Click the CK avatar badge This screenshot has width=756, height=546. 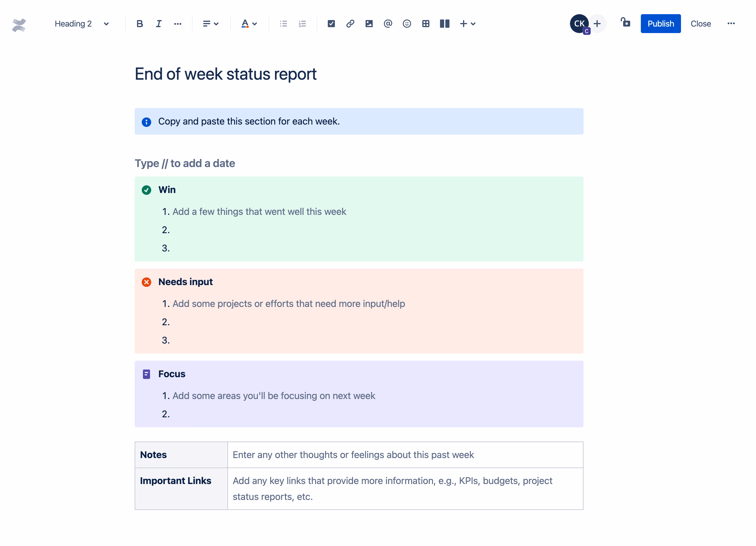pos(579,23)
